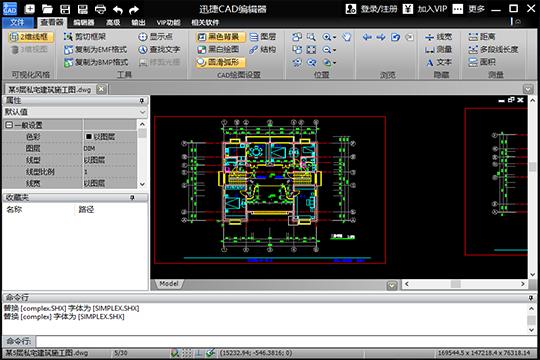Open the zoom-out dropdown arrow

coord(334,50)
